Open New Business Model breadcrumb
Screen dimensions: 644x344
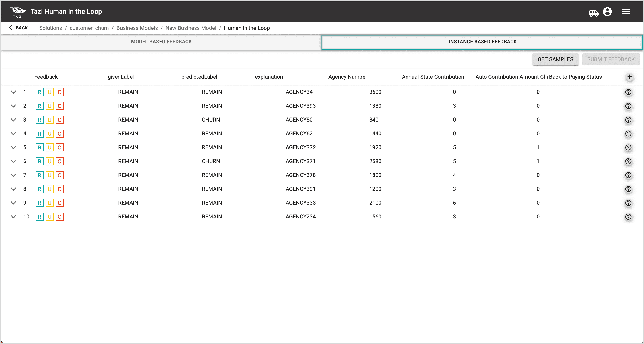pos(191,28)
